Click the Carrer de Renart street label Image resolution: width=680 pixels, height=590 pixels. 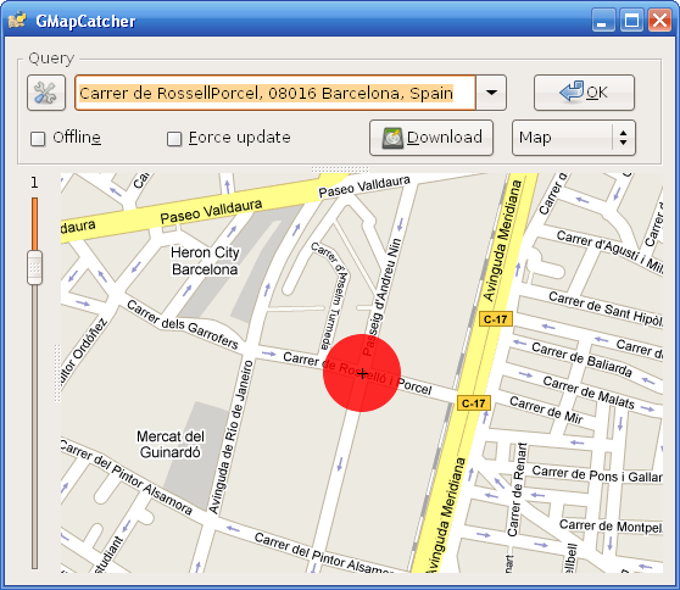517,489
